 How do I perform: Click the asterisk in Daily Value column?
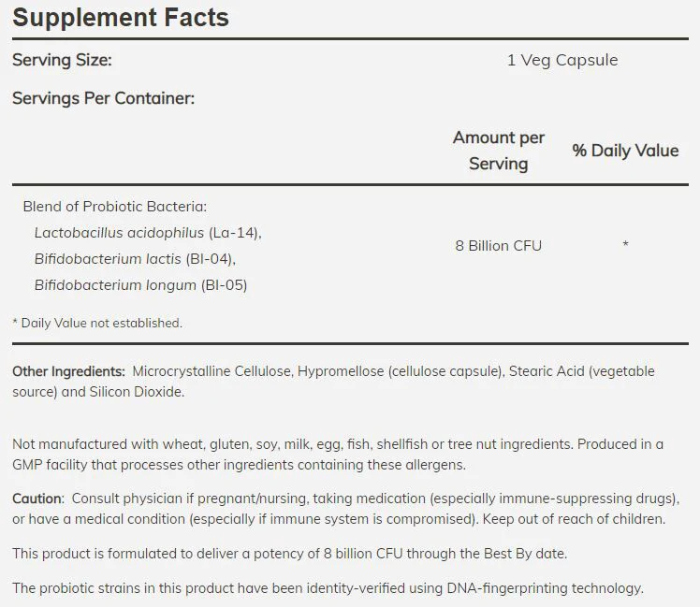625,244
